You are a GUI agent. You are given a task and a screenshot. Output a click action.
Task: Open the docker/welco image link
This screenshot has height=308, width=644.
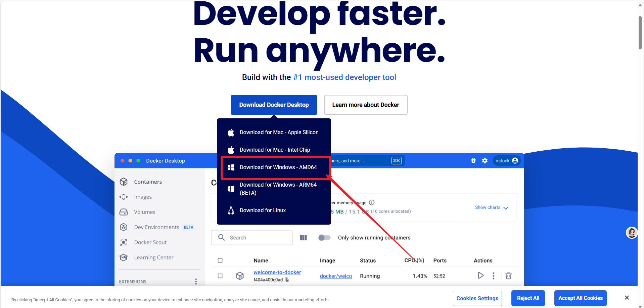click(x=336, y=276)
